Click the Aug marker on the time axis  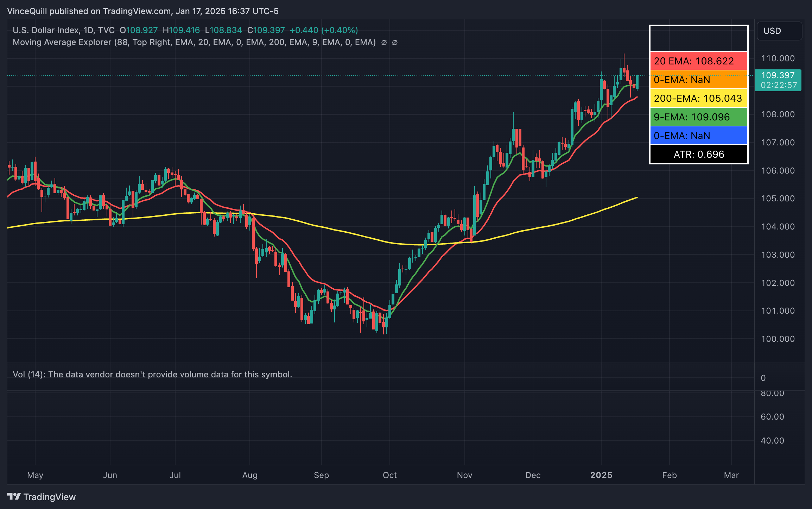pos(250,475)
